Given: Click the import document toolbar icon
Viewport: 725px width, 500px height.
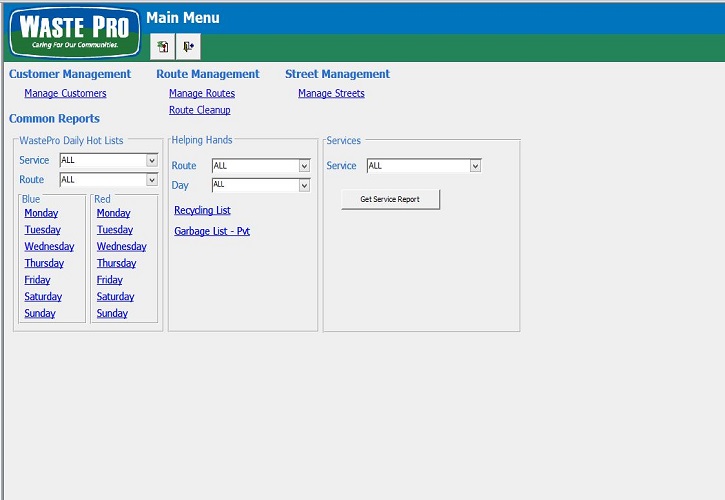Looking at the screenshot, I should 162,46.
